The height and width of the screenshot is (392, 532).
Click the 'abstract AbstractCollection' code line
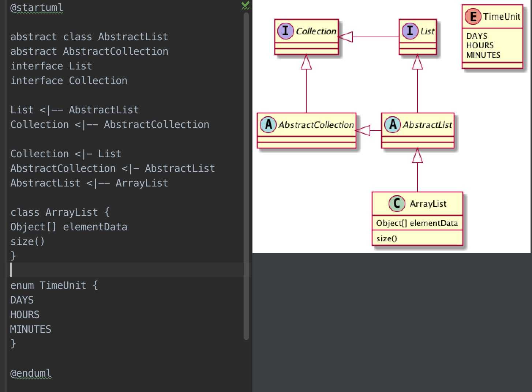tap(89, 51)
